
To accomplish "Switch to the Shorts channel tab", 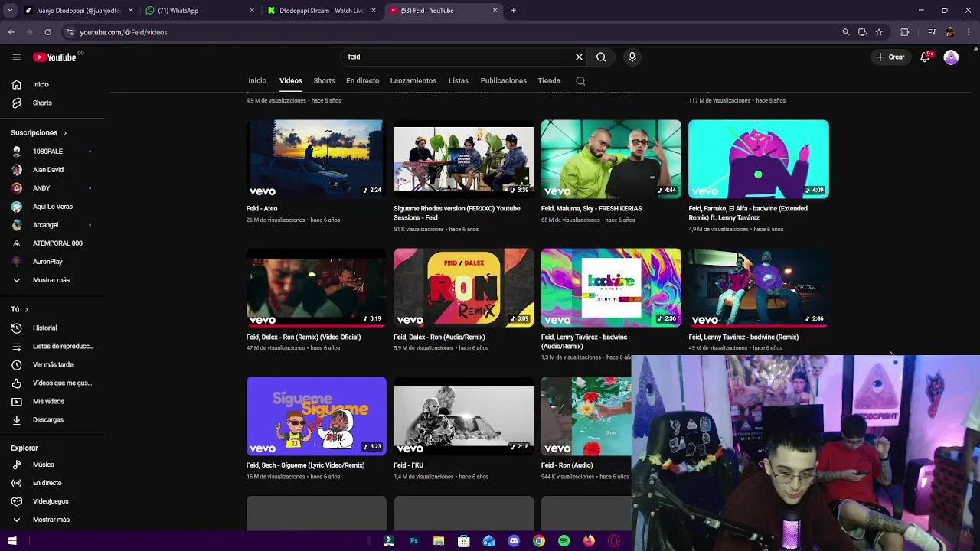I will pos(324,80).
